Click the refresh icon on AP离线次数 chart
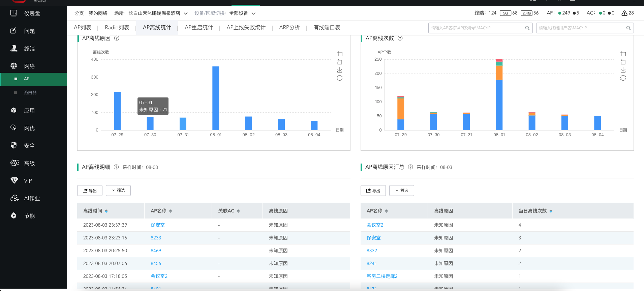Screen dimensions: 644x291 click(x=623, y=78)
